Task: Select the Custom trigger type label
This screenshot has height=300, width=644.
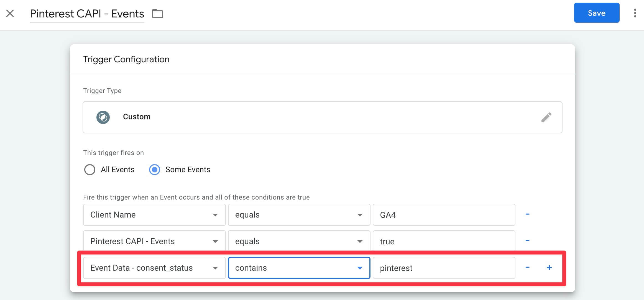Action: pyautogui.click(x=137, y=117)
